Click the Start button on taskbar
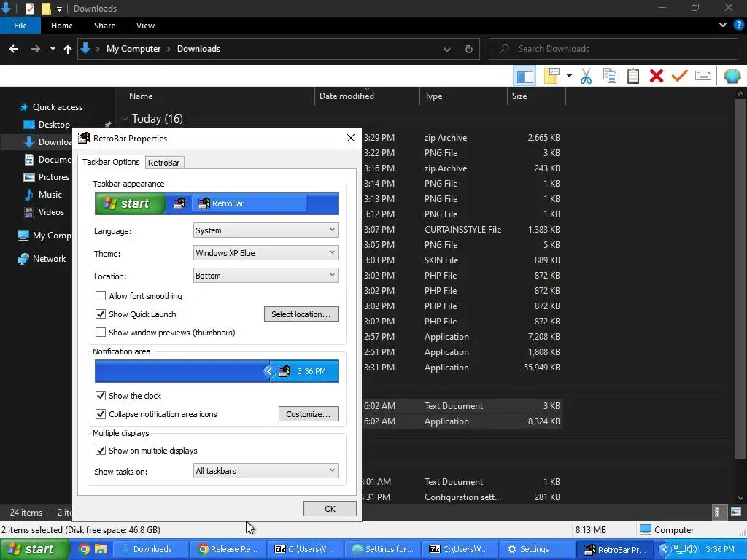Image resolution: width=747 pixels, height=560 pixels. coord(34,549)
